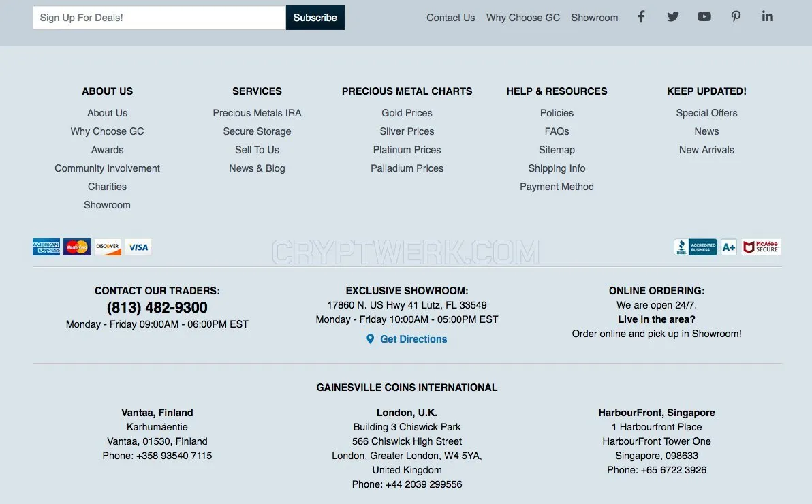Click the American Express card logo

(46, 247)
